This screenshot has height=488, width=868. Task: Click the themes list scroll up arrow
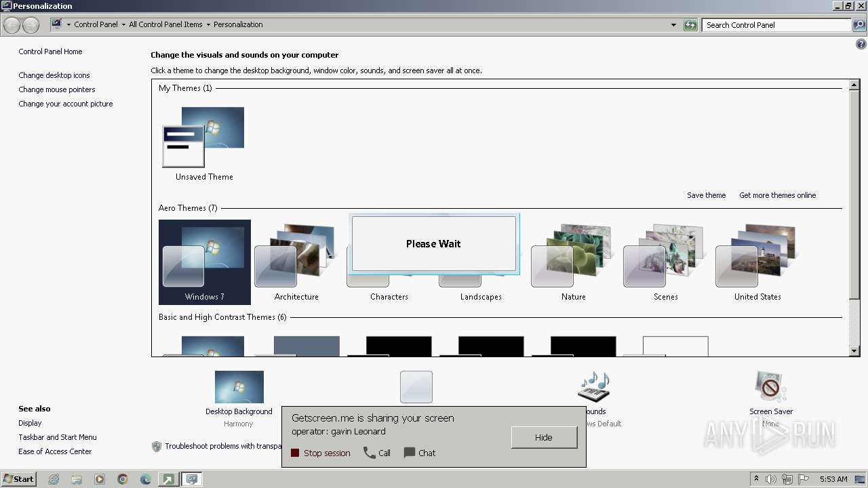pos(854,85)
